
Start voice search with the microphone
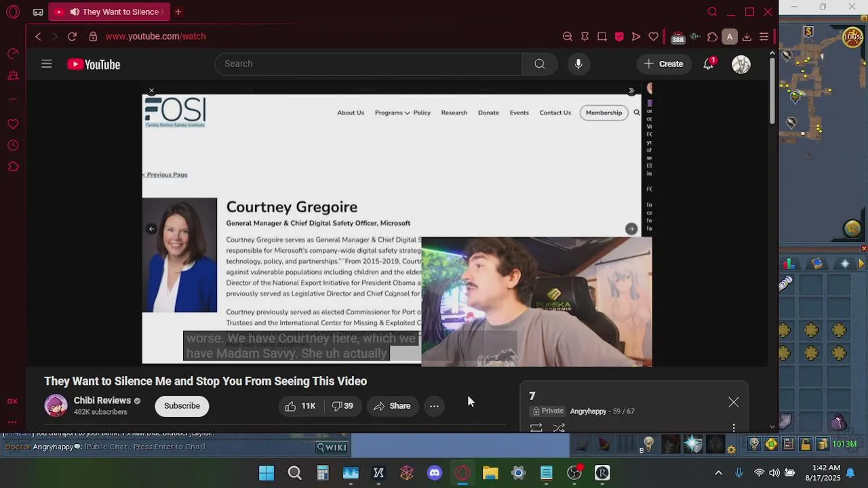[x=578, y=64]
